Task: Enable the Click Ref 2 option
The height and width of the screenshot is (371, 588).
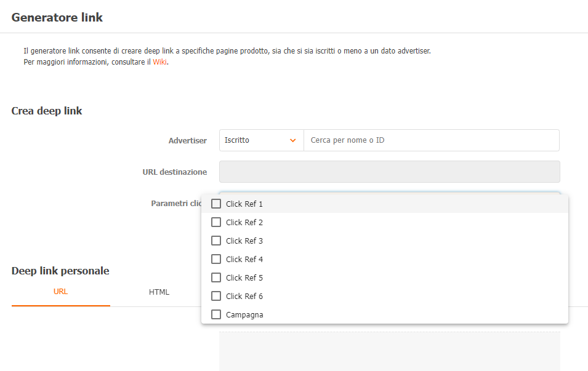Action: [216, 222]
